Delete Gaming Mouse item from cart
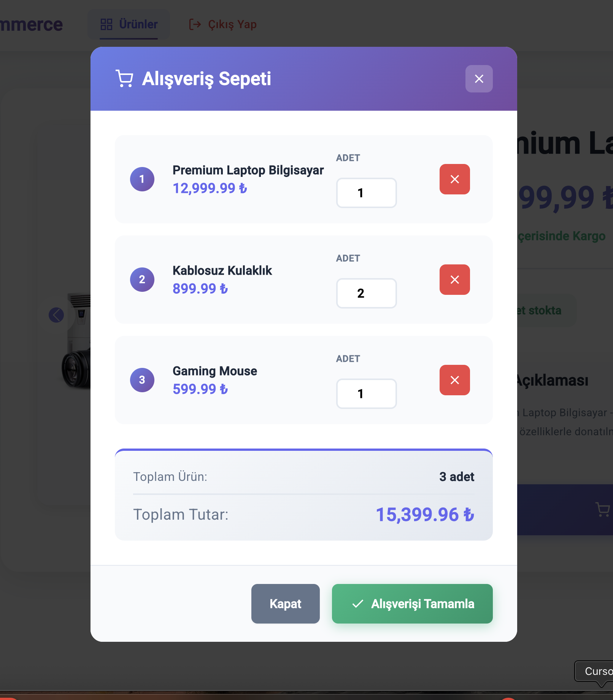The height and width of the screenshot is (700, 613). (454, 380)
